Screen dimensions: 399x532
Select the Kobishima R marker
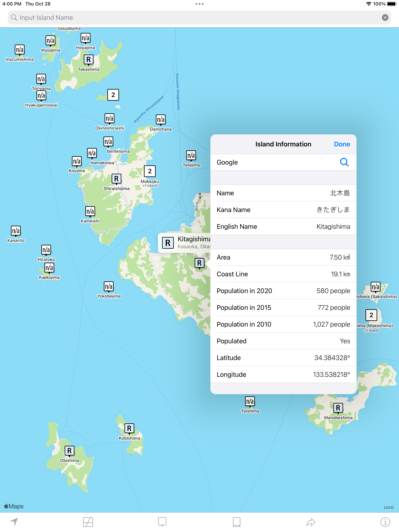129,428
